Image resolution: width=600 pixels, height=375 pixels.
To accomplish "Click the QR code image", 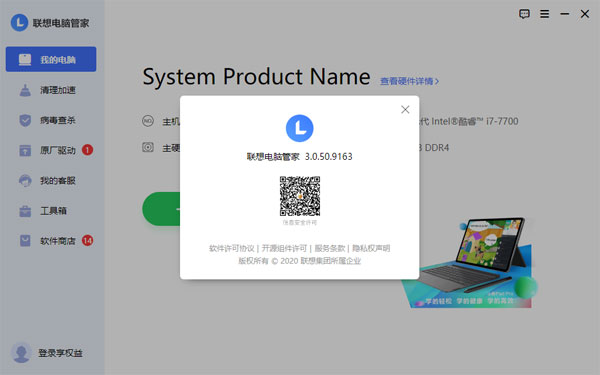I will click(300, 196).
